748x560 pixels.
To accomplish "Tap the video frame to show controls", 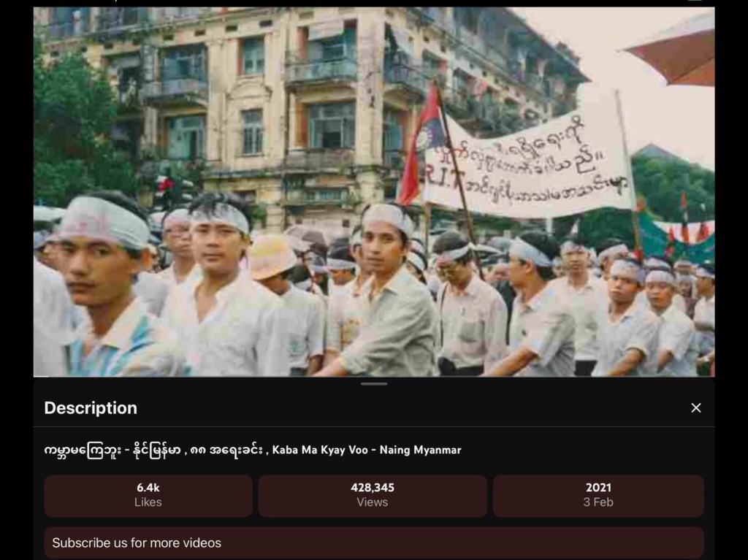I will click(x=374, y=191).
